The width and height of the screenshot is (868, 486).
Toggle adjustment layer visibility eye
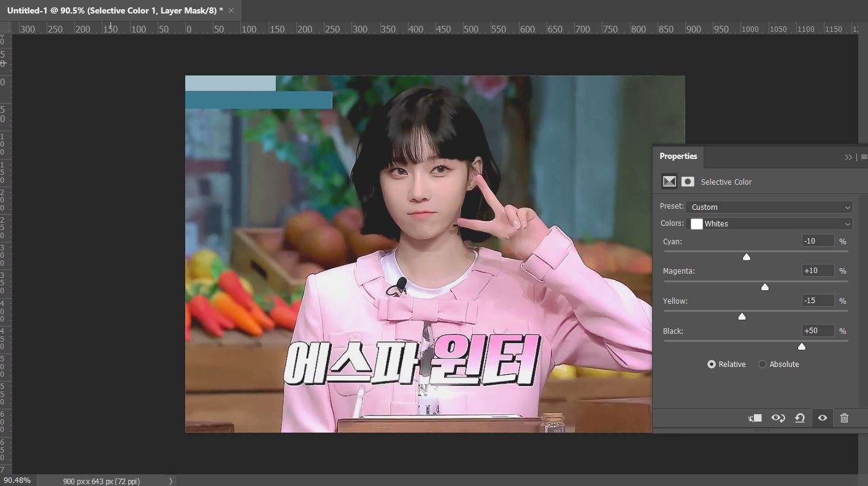[823, 418]
